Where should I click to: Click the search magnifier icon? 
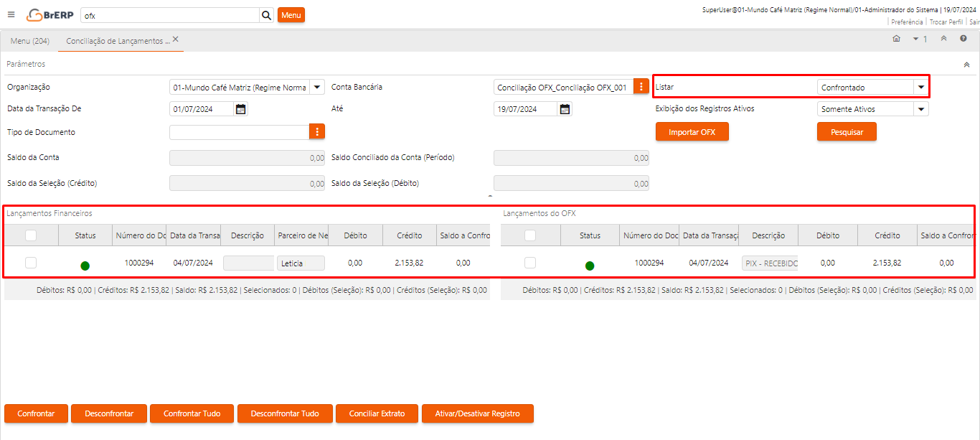point(266,15)
